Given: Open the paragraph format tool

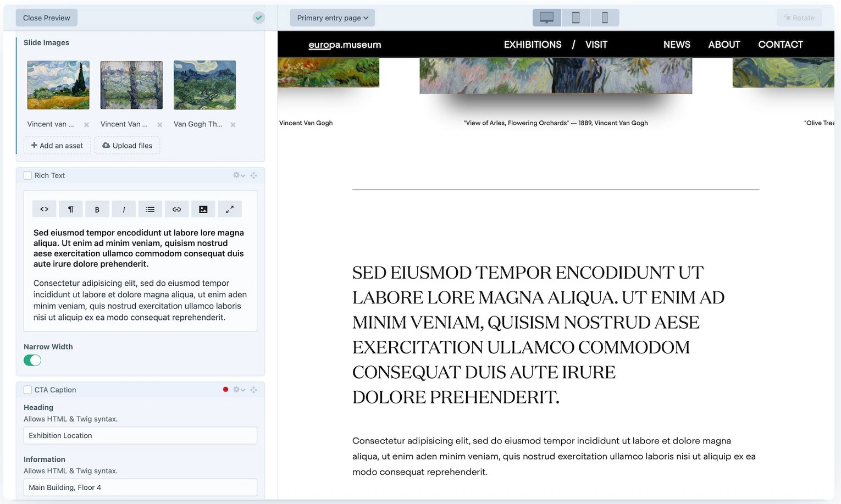Looking at the screenshot, I should (x=71, y=209).
